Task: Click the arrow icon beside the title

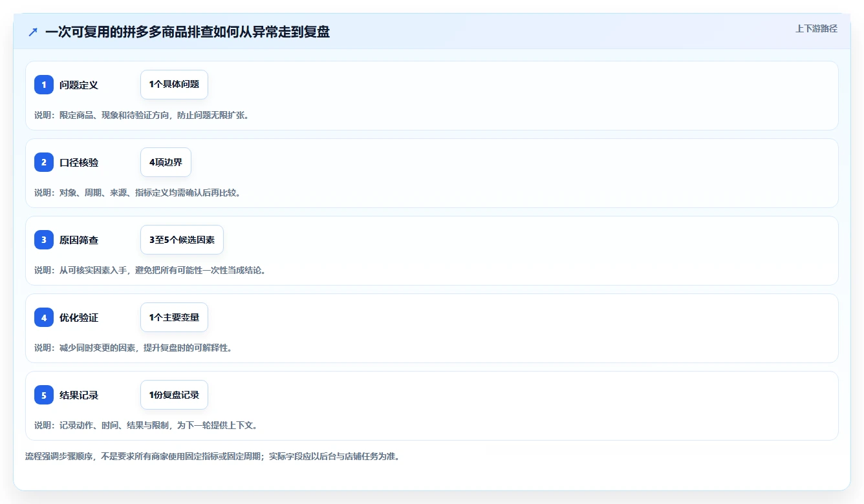Action: 33,32
